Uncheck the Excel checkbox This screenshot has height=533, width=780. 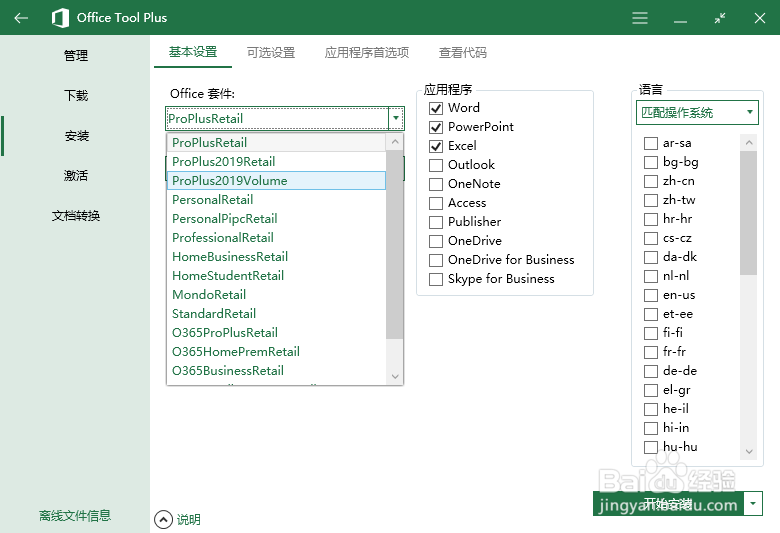coord(436,146)
